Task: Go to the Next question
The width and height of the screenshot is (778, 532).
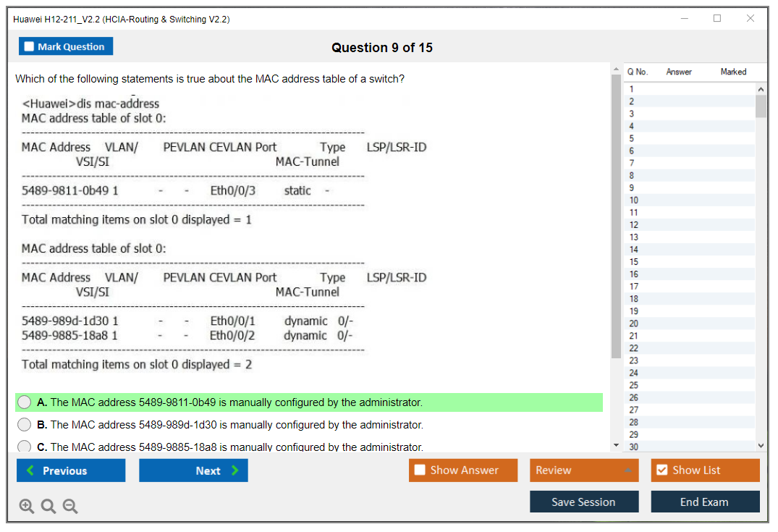Action: point(193,470)
